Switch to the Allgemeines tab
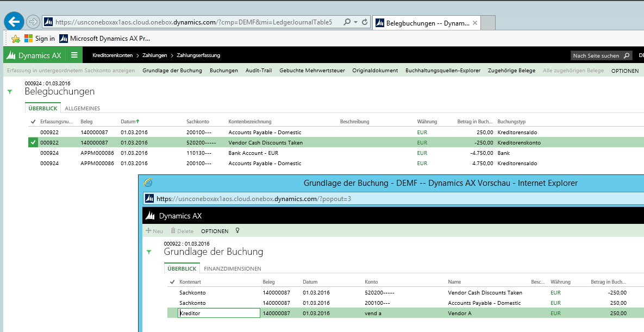644x332 pixels. (x=82, y=108)
